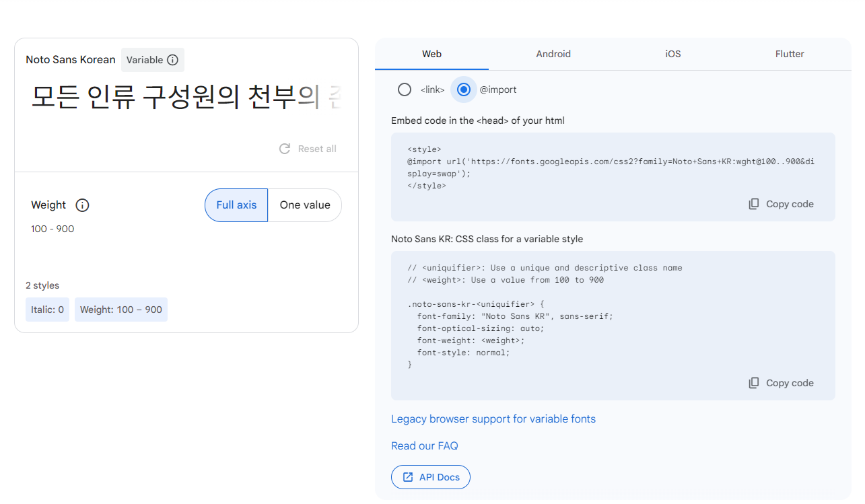Open the Read our FAQ link
This screenshot has width=865, height=504.
tap(425, 445)
